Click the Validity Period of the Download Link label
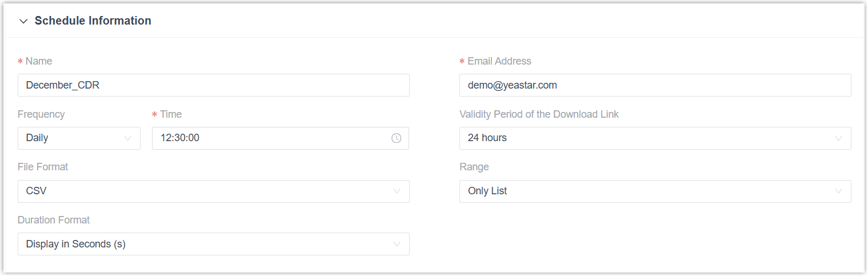Screen dimensions: 868x276 point(539,114)
